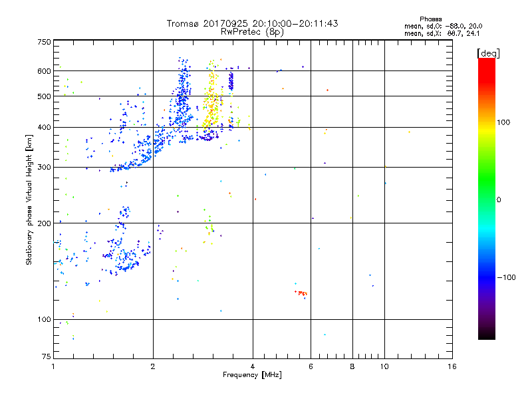Viewport: 532px width, 399px height.
Task: Click the '8' frequency tick label
Action: 352,366
